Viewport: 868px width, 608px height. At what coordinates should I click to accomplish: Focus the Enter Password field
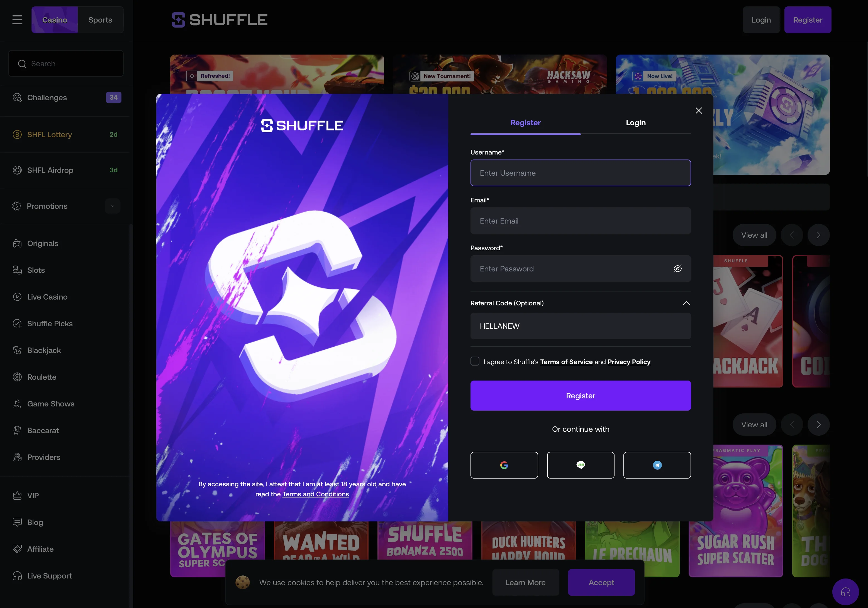(581, 269)
